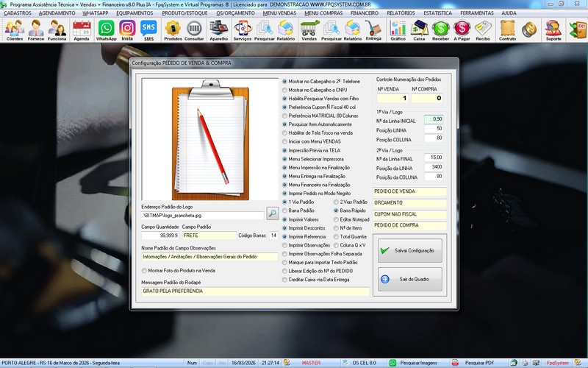Toggle Creditar Caixa via Data Entrega
Image resolution: width=588 pixels, height=368 pixels.
pos(285,279)
